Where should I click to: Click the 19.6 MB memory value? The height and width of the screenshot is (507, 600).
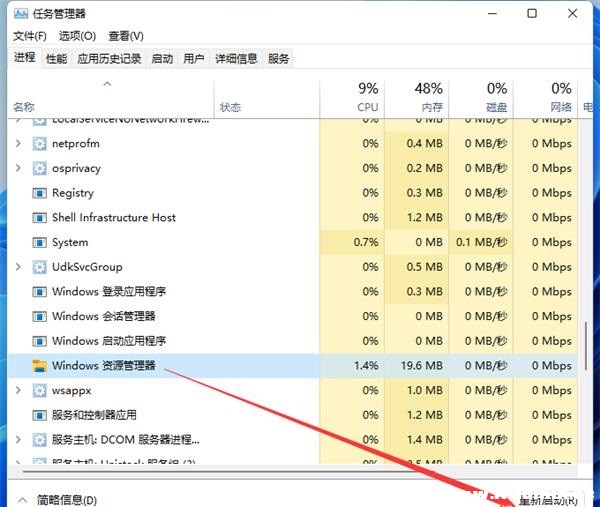pyautogui.click(x=421, y=366)
